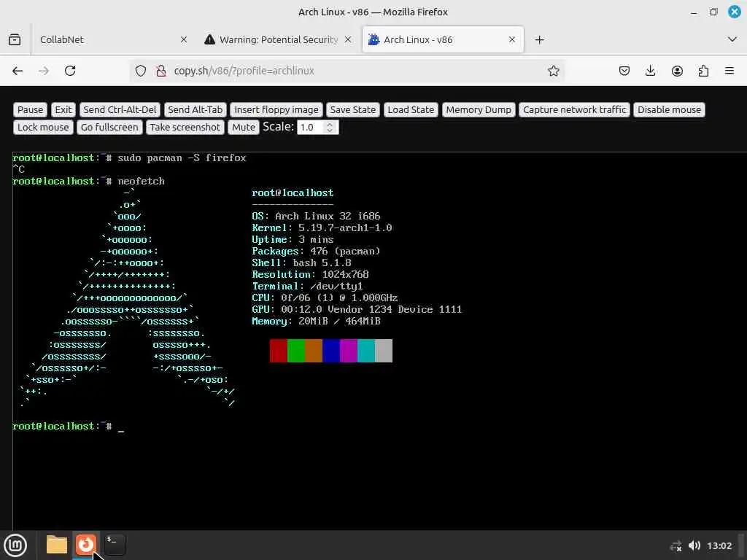
Task: Click the Load State button
Action: tap(411, 110)
